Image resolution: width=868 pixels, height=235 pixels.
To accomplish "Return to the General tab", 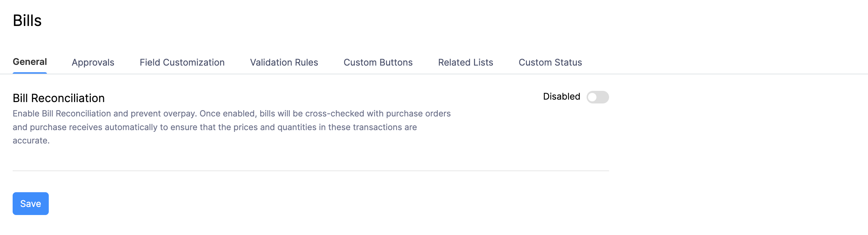I will tap(29, 61).
